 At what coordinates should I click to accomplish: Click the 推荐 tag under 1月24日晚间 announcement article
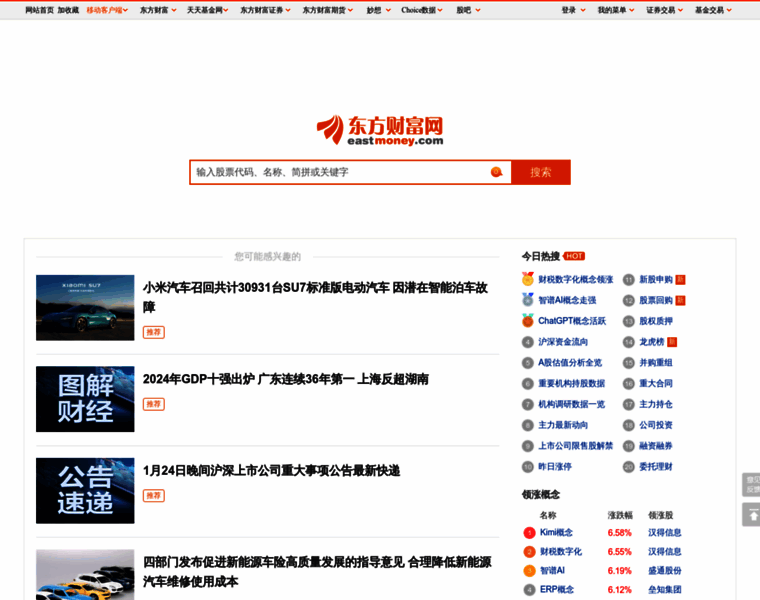pos(154,496)
